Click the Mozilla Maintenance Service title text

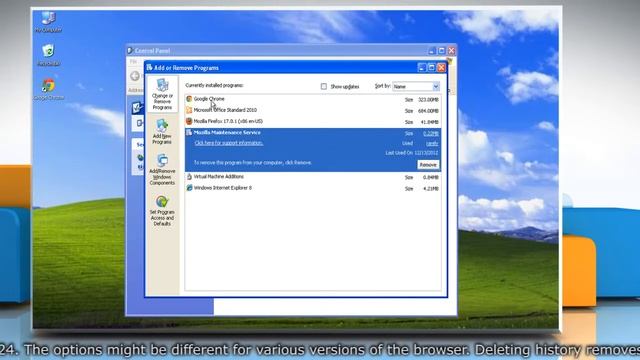point(227,133)
